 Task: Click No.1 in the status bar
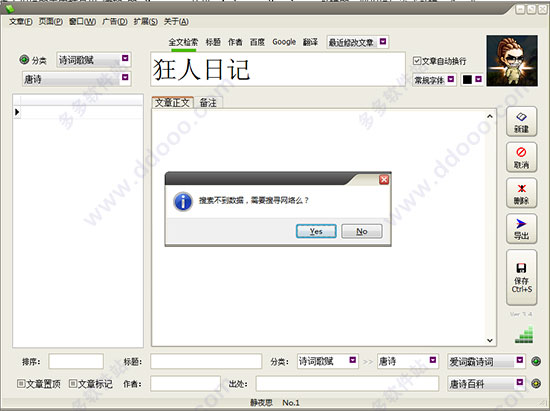pos(291,403)
